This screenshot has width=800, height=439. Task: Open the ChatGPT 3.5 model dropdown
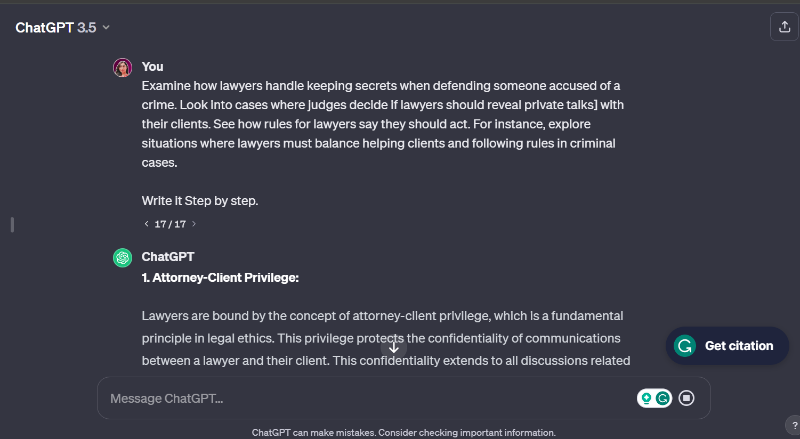coord(62,28)
